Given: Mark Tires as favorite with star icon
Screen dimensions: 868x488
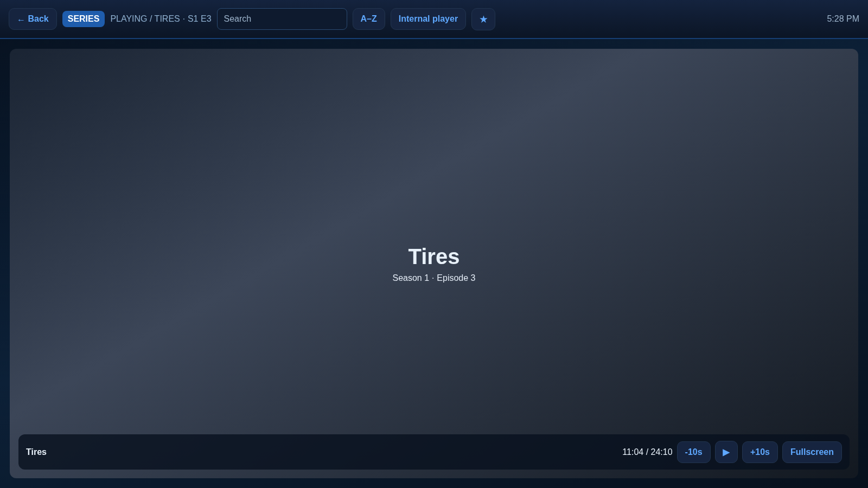Looking at the screenshot, I should coord(483,19).
